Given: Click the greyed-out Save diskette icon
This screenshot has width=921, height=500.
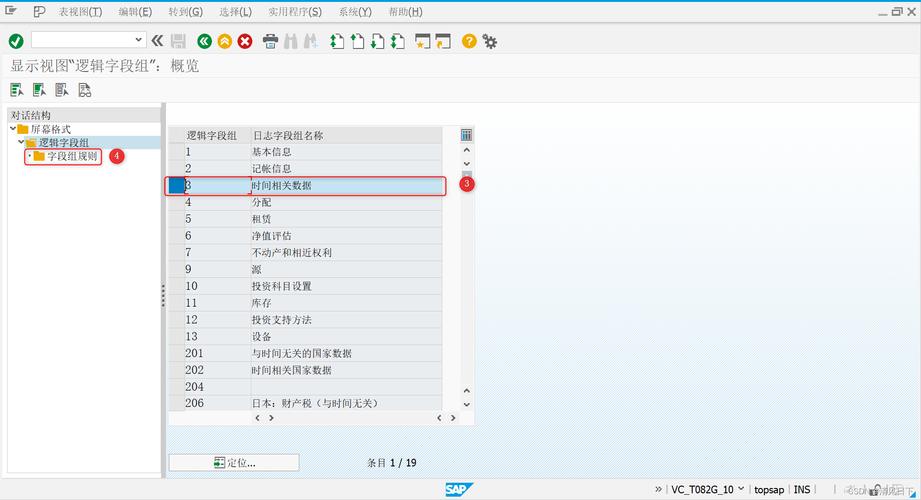Looking at the screenshot, I should 178,41.
